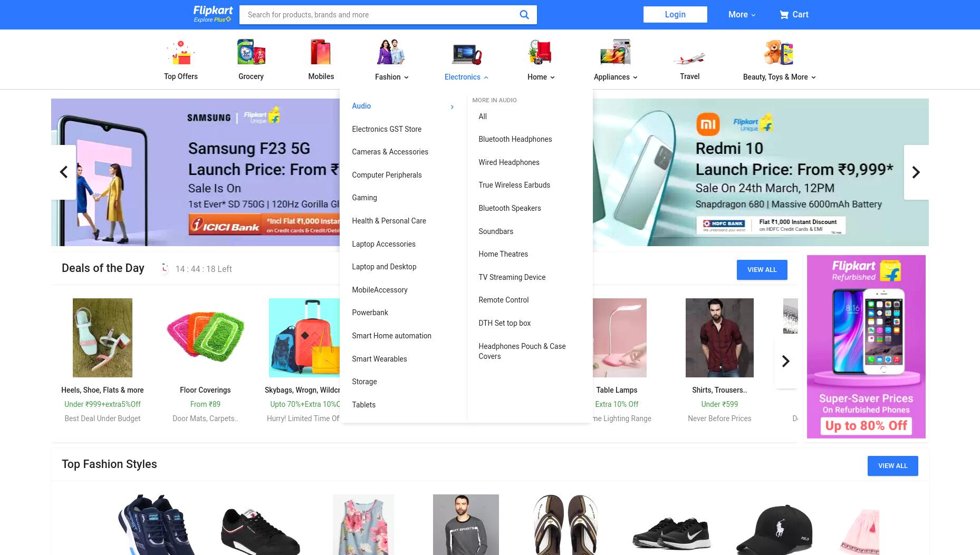Select the Grocery category icon
This screenshot has height=555, width=980.
pyautogui.click(x=251, y=52)
